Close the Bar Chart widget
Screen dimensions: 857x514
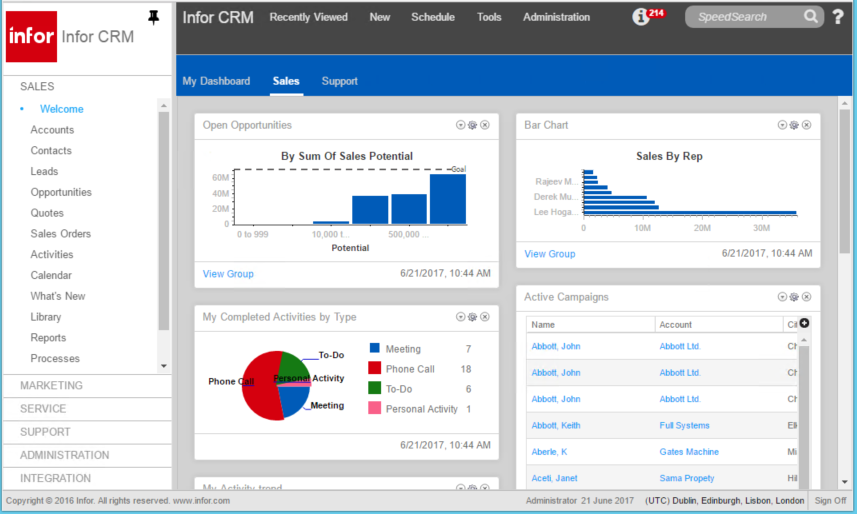807,125
